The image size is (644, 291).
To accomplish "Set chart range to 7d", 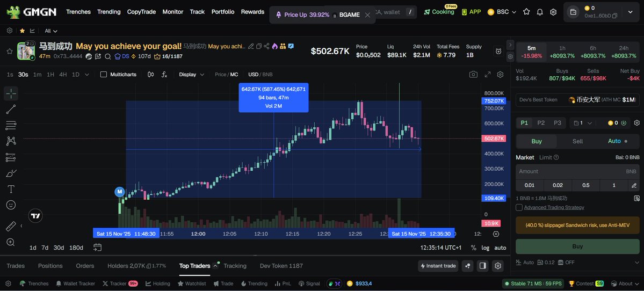I will [x=45, y=248].
